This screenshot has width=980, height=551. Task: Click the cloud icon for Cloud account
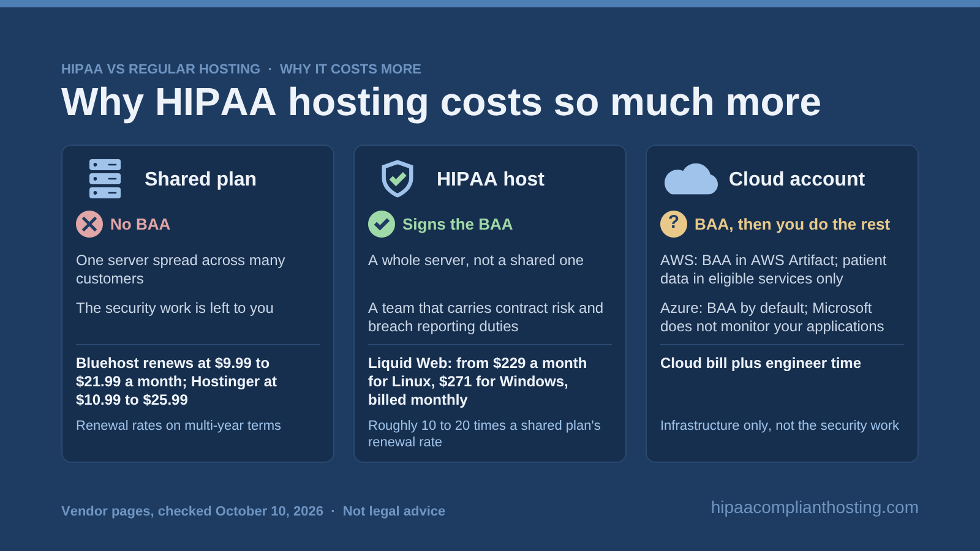[x=691, y=179]
